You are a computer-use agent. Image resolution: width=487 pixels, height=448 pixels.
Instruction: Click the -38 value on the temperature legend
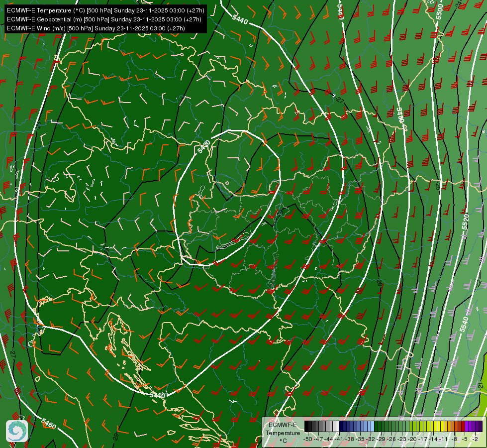[x=350, y=439]
